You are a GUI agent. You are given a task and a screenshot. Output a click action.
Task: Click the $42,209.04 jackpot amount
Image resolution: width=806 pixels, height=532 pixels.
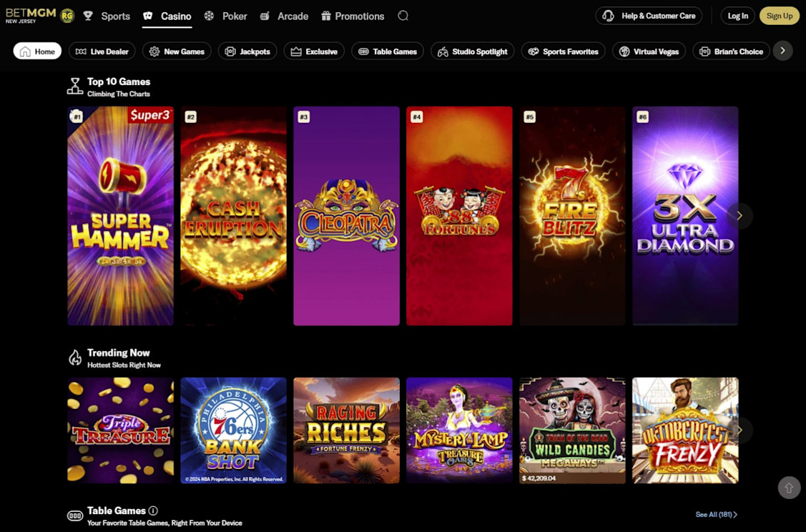click(539, 478)
